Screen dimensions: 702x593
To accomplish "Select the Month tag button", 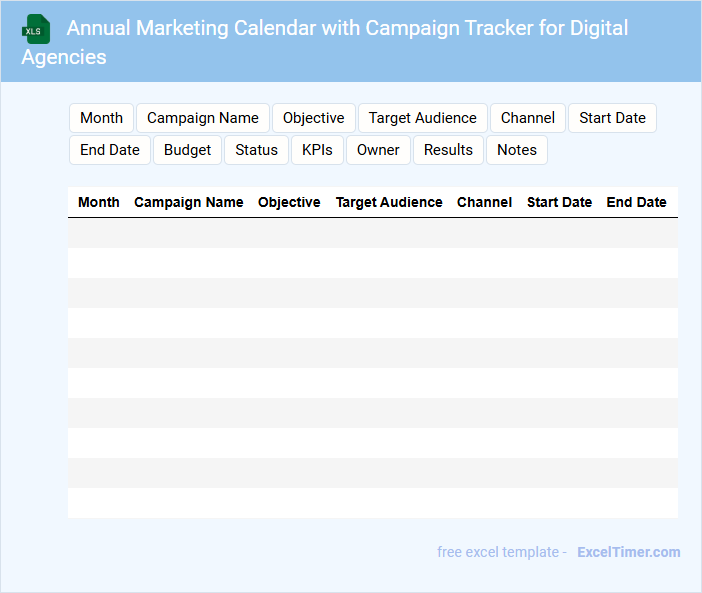I will [101, 118].
